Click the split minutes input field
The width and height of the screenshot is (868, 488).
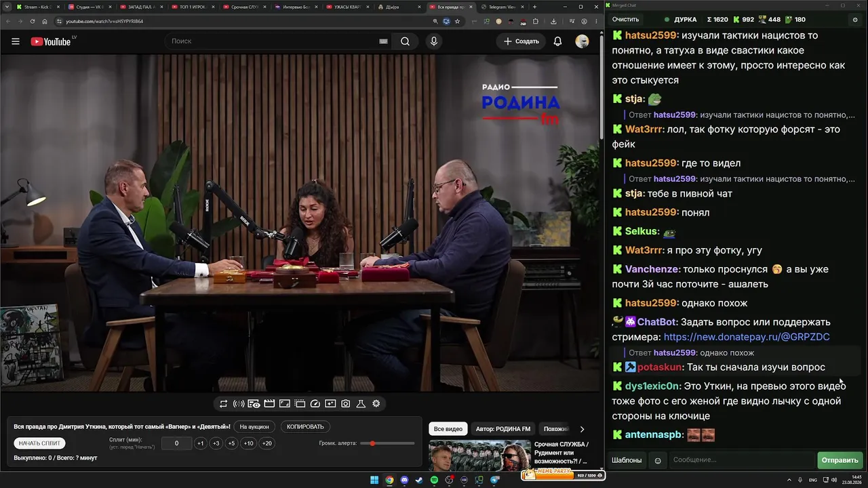coord(176,443)
